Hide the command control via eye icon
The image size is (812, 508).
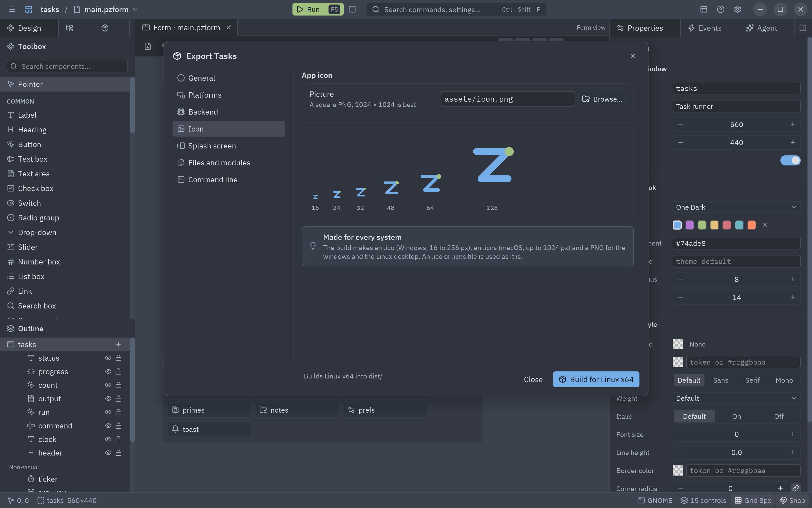tap(108, 426)
